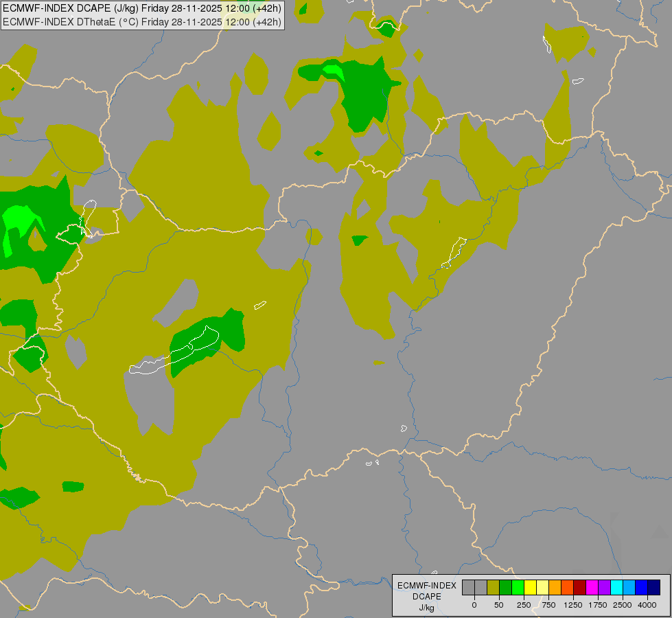Image resolution: width=672 pixels, height=618 pixels.
Task: Click the pure yellow legend swatch
Action: coord(531,587)
